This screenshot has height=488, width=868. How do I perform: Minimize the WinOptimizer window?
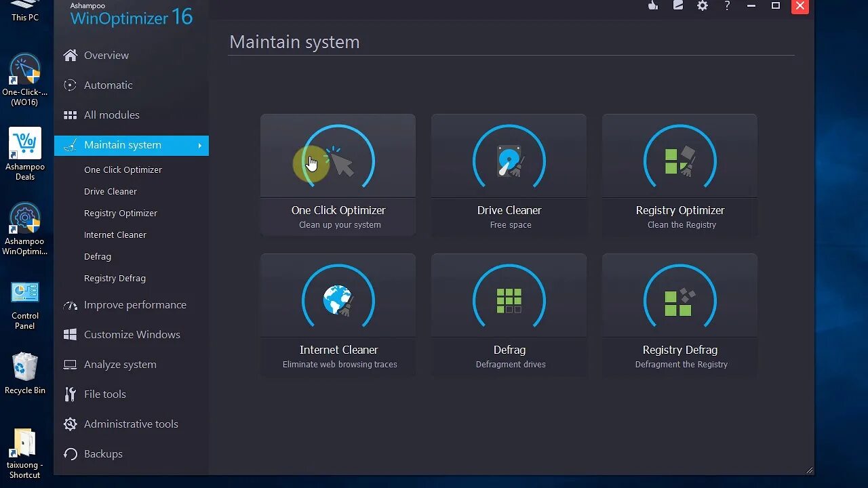point(751,5)
